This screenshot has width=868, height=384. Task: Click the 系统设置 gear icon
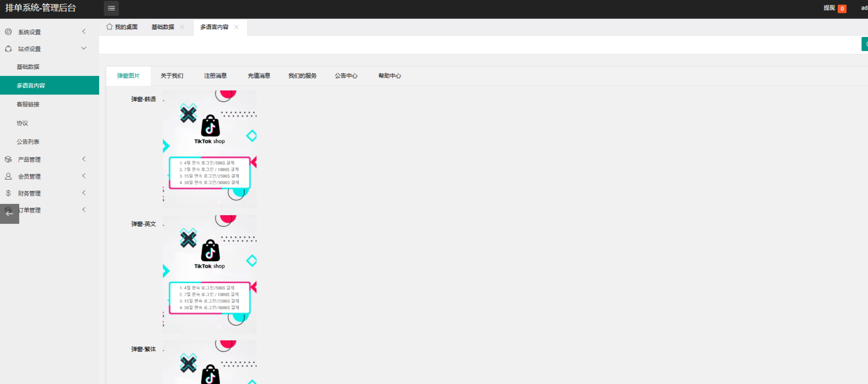(8, 32)
